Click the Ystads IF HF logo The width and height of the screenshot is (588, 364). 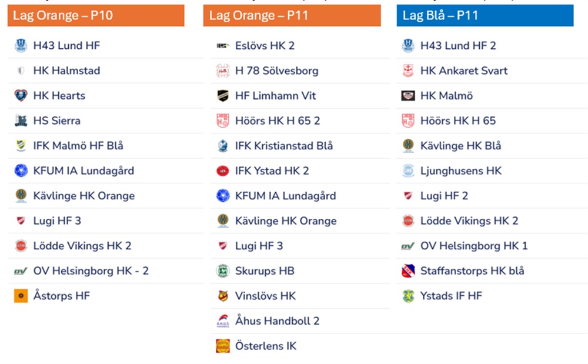(409, 296)
